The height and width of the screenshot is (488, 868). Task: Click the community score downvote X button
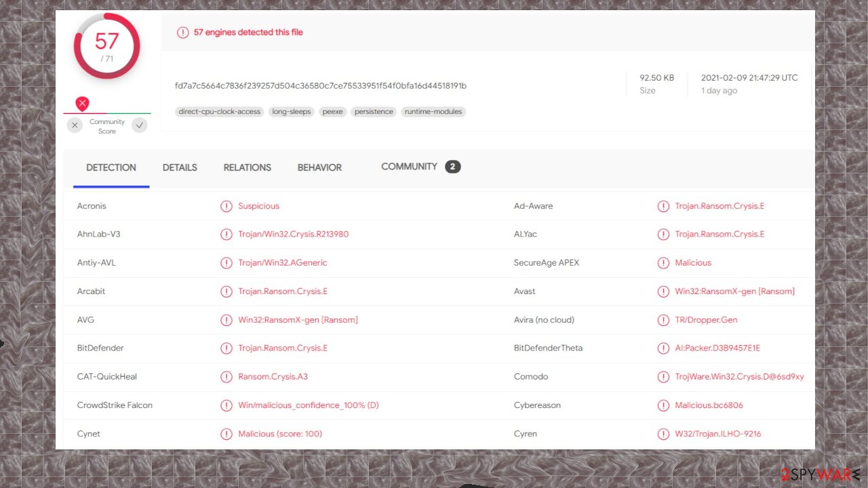click(x=75, y=125)
